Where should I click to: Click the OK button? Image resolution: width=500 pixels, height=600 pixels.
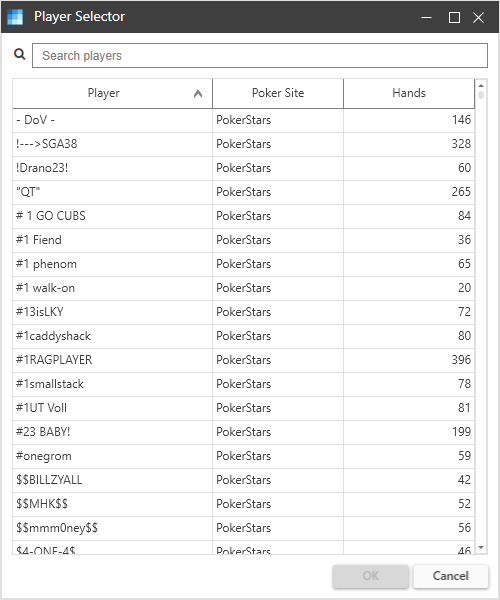(x=371, y=576)
